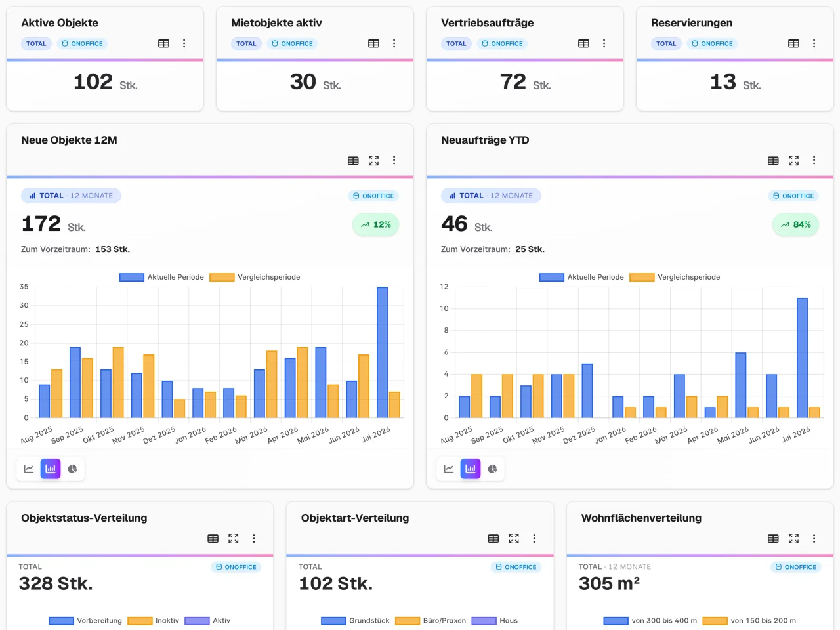The width and height of the screenshot is (840, 630).
Task: Expand Neue Objekte 12M panel to fullscreen
Action: coord(373,160)
